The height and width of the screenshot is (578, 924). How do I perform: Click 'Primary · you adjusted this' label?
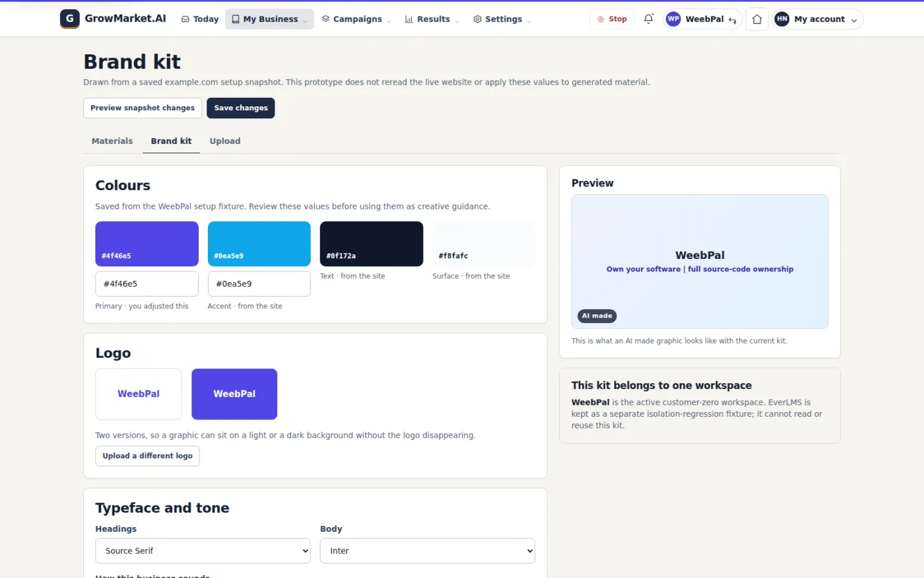click(142, 306)
